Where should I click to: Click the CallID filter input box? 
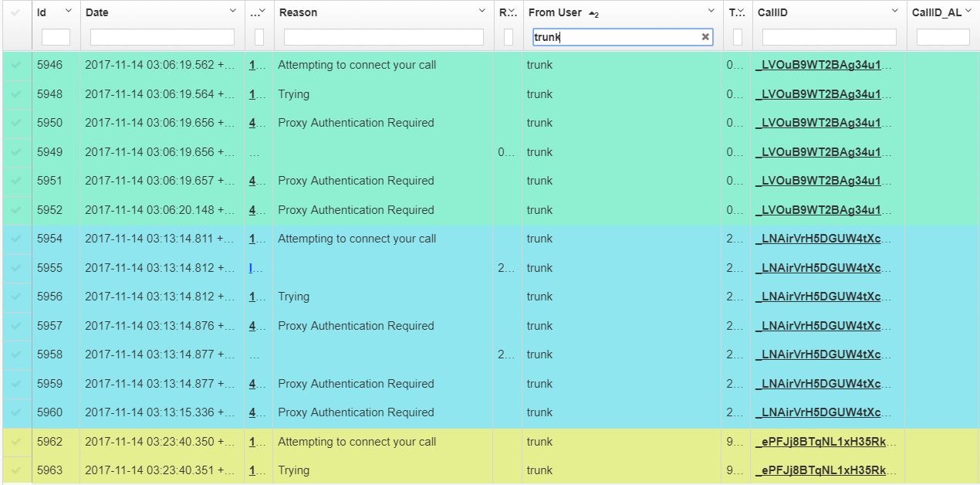coord(829,37)
